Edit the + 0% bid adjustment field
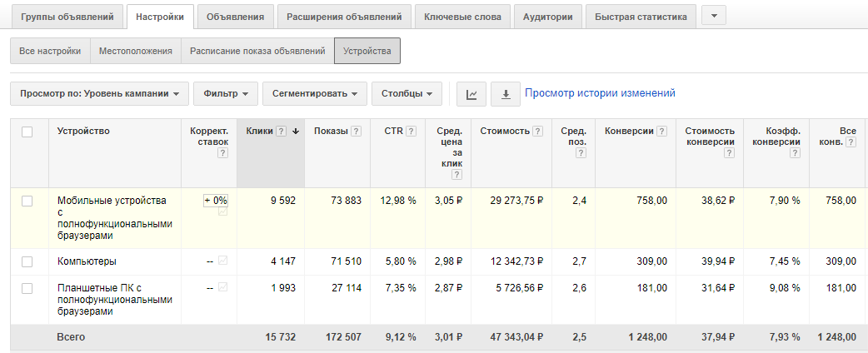This screenshot has width=868, height=353. 216,201
